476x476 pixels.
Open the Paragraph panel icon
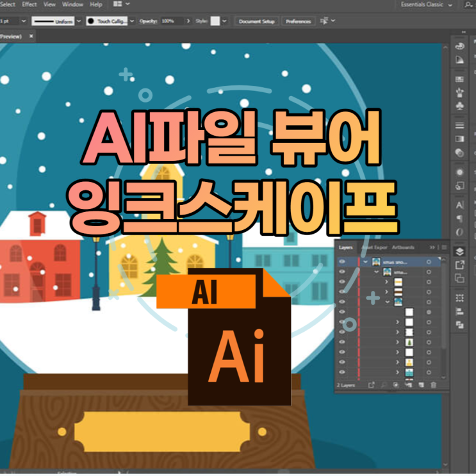click(x=459, y=218)
